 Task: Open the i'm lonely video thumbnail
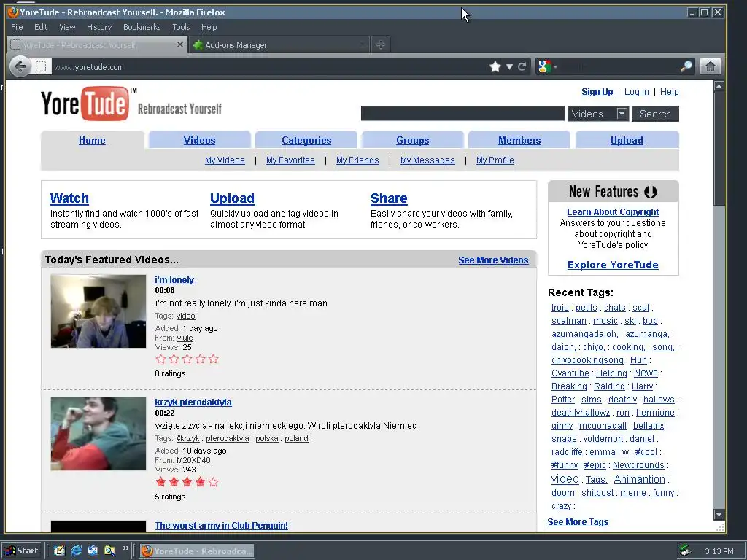(98, 311)
